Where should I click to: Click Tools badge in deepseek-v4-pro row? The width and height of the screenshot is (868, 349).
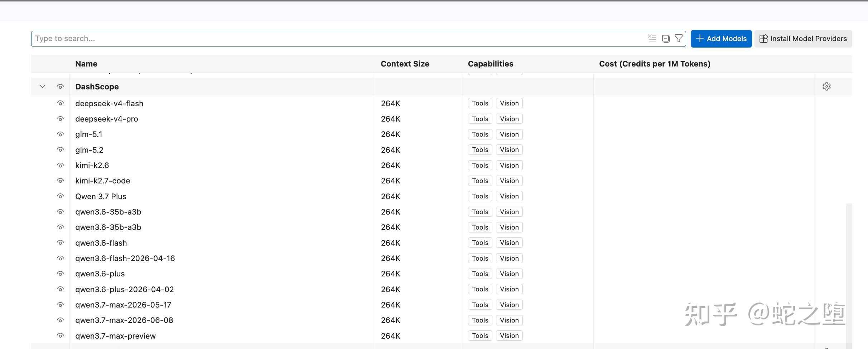pos(480,119)
